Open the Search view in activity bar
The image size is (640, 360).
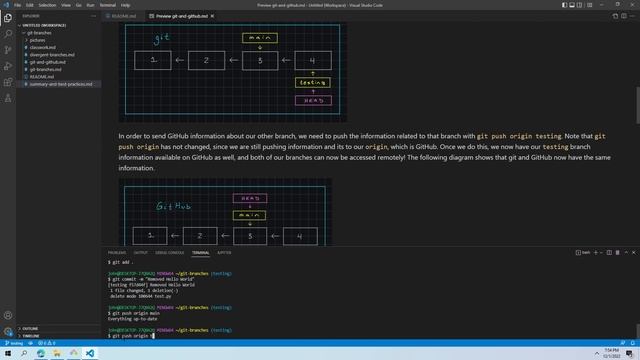(8, 34)
